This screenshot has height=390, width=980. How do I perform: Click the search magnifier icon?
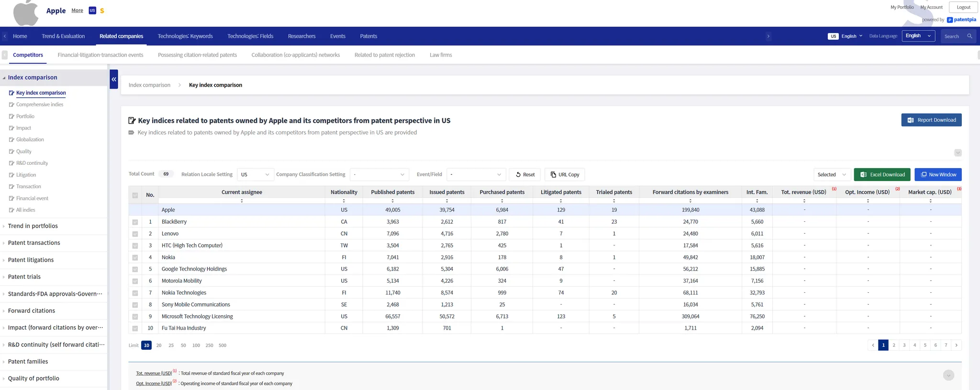point(969,36)
